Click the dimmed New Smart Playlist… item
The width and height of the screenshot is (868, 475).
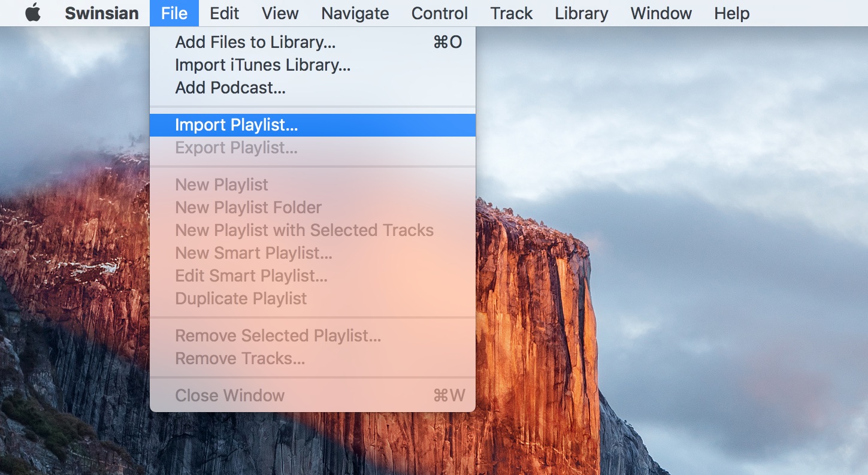(313, 253)
